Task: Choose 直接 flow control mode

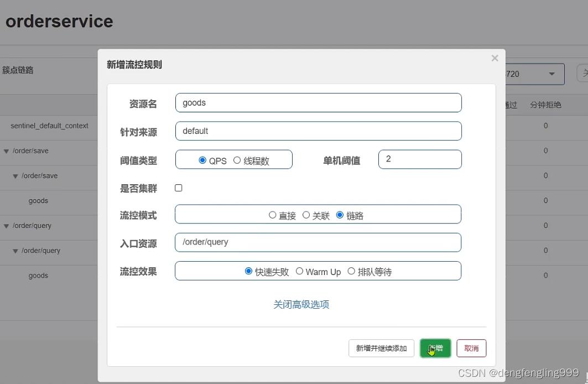Action: pos(273,215)
